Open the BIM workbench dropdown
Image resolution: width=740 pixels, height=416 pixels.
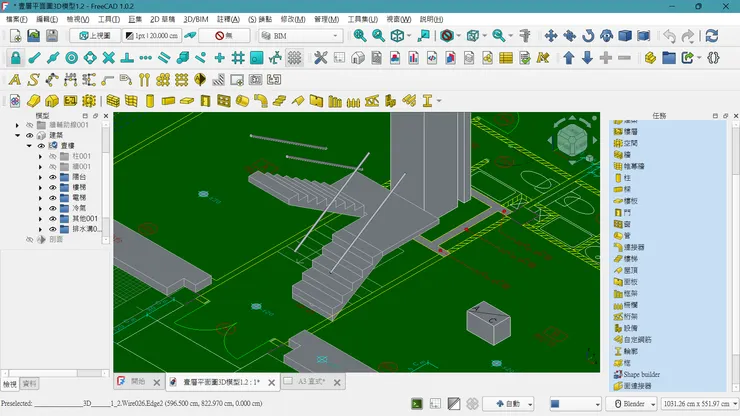(x=300, y=35)
